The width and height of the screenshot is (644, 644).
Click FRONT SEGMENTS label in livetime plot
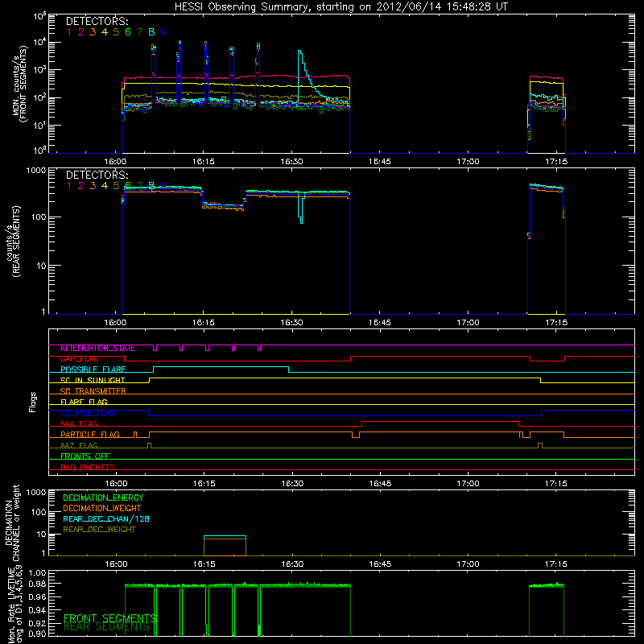pyautogui.click(x=110, y=618)
